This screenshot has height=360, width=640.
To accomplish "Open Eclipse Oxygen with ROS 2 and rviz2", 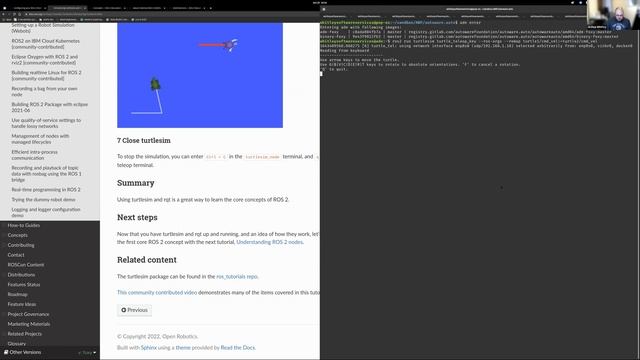I will pyautogui.click(x=44, y=60).
